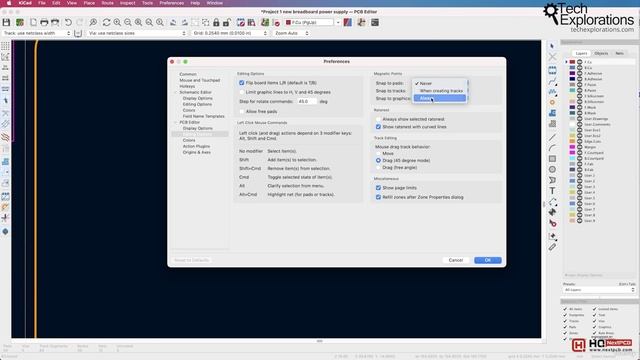The image size is (640, 360).
Task: Open Mouse and Touchpad preferences page
Action: tap(200, 80)
